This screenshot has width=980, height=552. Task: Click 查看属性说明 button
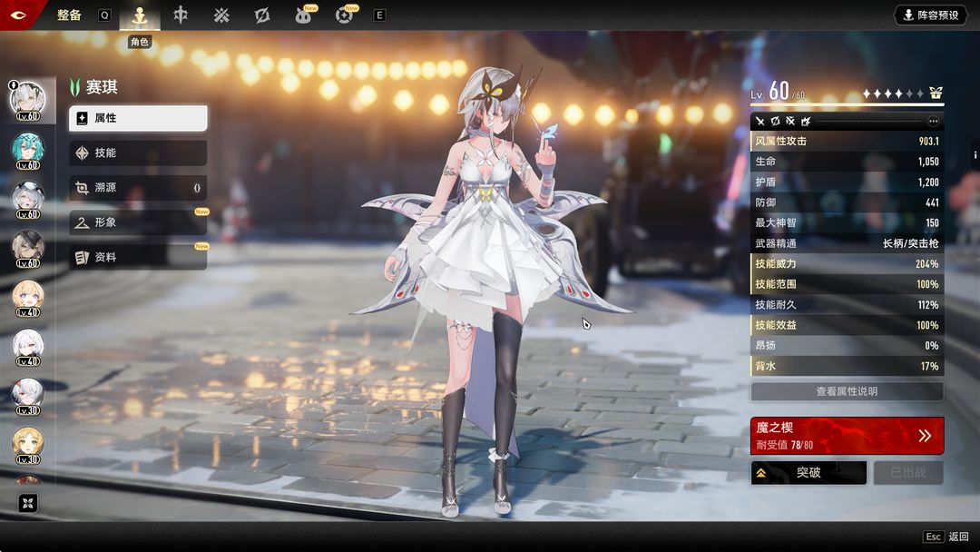click(847, 391)
